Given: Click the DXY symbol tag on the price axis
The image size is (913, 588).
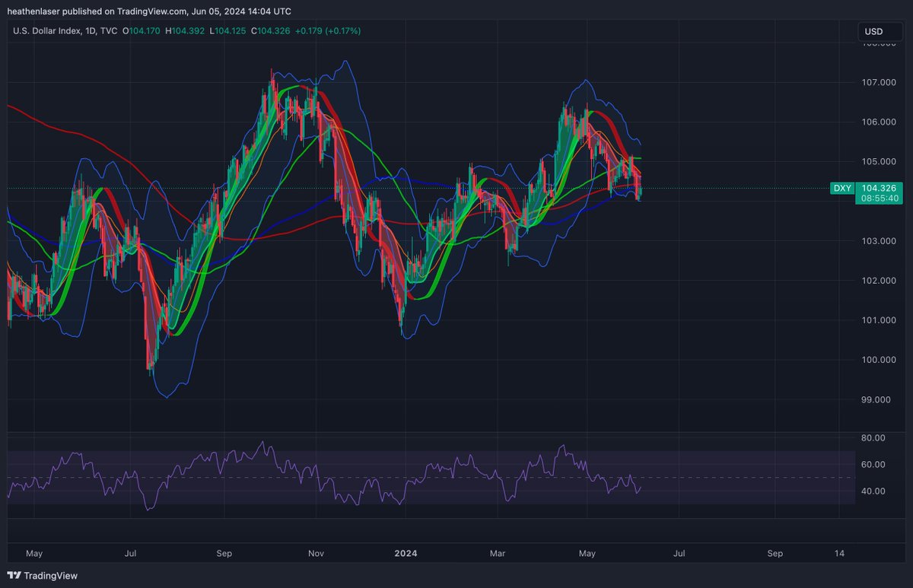Looking at the screenshot, I should (x=841, y=187).
